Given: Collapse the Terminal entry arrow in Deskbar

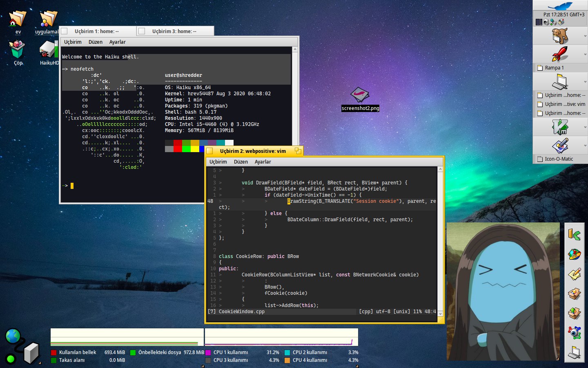Looking at the screenshot, I should click(x=585, y=81).
